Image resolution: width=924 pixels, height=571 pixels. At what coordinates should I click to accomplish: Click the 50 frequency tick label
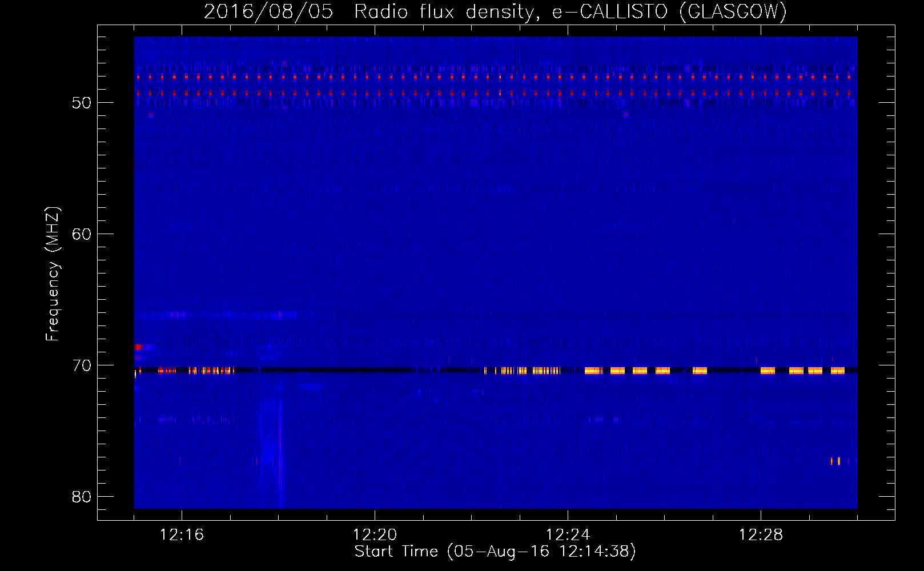click(x=82, y=103)
